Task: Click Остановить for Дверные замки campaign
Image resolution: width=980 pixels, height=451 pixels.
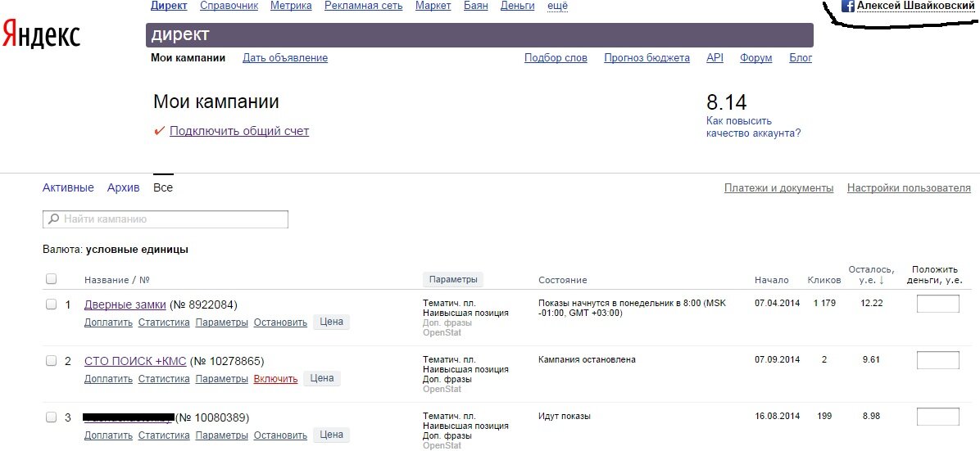Action: (280, 322)
